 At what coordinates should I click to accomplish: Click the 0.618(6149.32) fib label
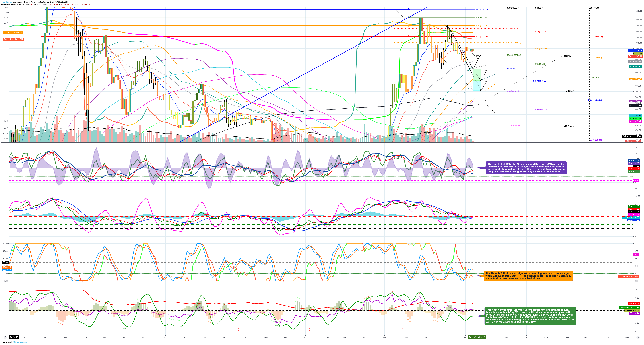click(568, 126)
